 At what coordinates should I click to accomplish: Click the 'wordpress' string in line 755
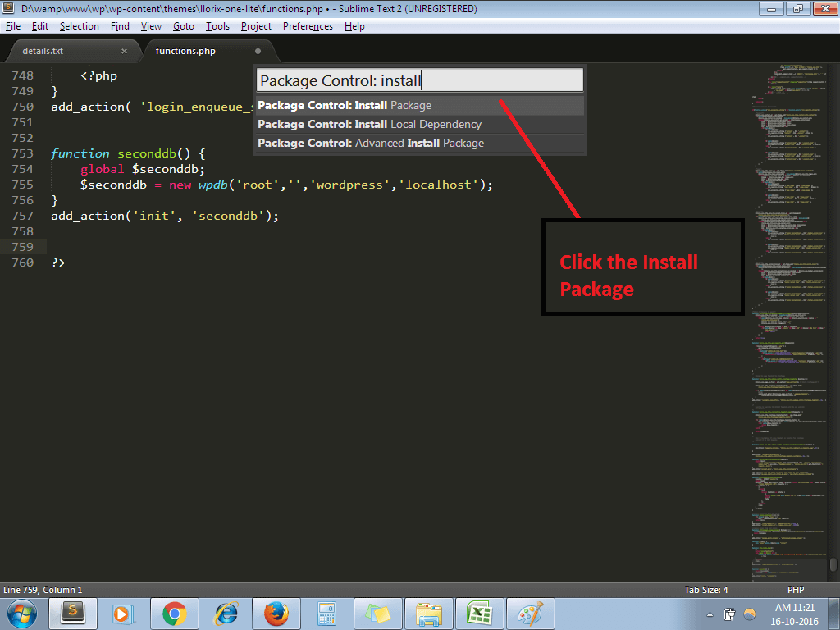tap(349, 185)
